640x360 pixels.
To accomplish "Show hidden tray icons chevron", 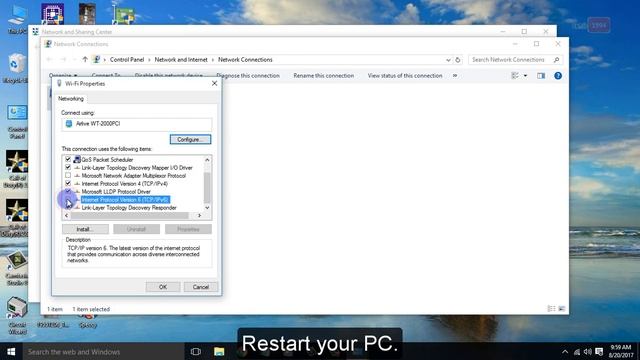I will [x=565, y=351].
